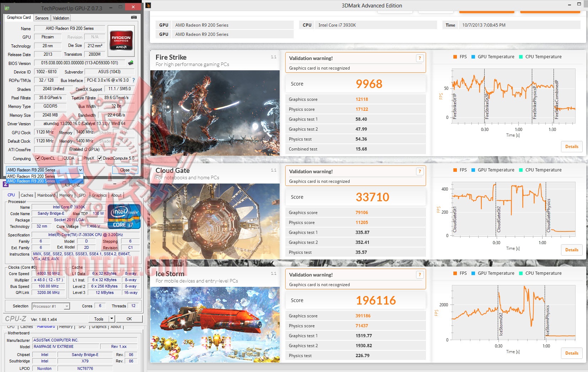The width and height of the screenshot is (588, 372).
Task: Click the Driver Version field in GPU-Z
Action: (85, 124)
